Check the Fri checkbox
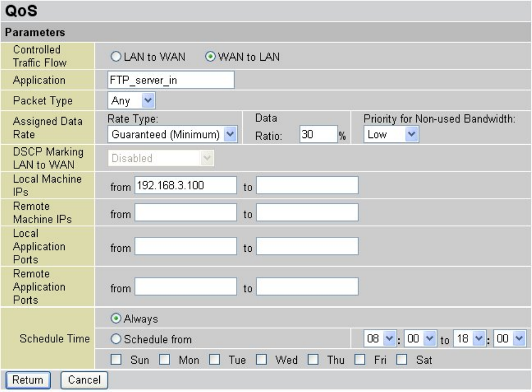The width and height of the screenshot is (532, 392). click(360, 359)
